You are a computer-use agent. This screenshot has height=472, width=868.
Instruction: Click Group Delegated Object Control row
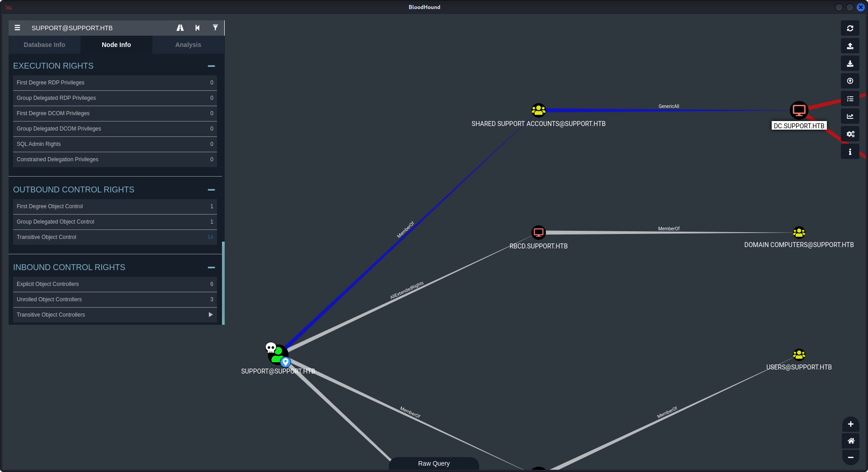click(115, 222)
